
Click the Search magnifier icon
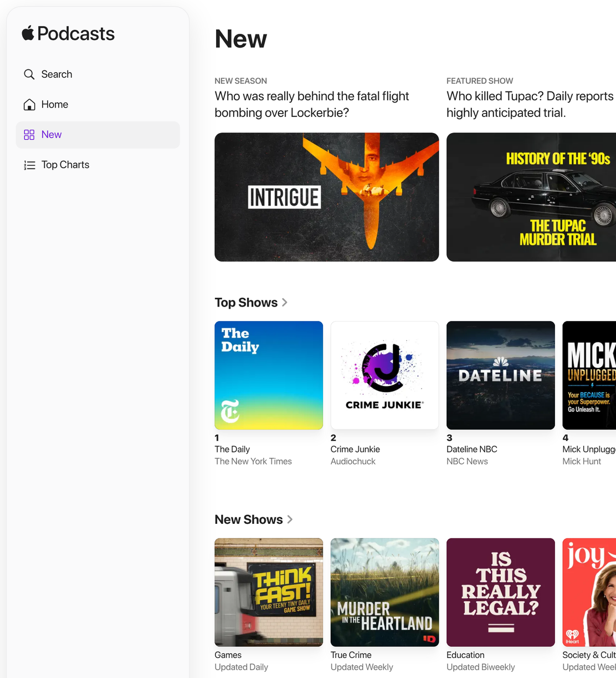pyautogui.click(x=29, y=74)
